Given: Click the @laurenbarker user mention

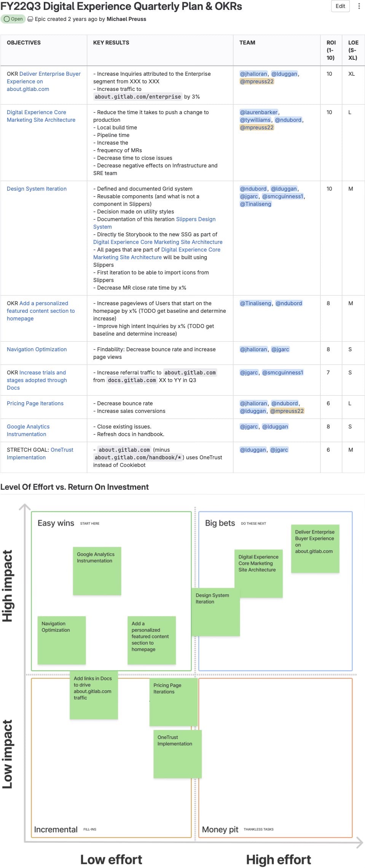Looking at the screenshot, I should [x=259, y=112].
